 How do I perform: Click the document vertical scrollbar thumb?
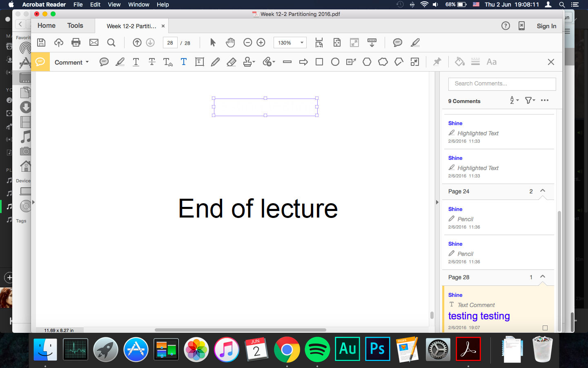(432, 315)
